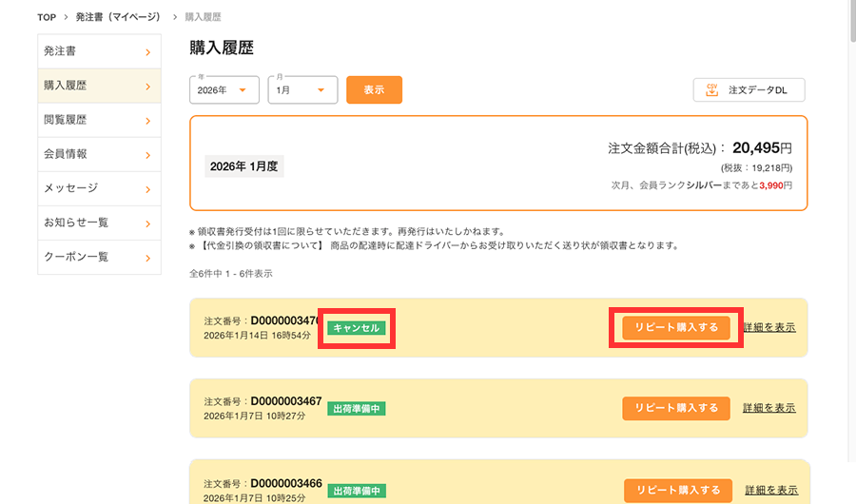Click リピート購入する for order D0000003466

pyautogui.click(x=678, y=490)
